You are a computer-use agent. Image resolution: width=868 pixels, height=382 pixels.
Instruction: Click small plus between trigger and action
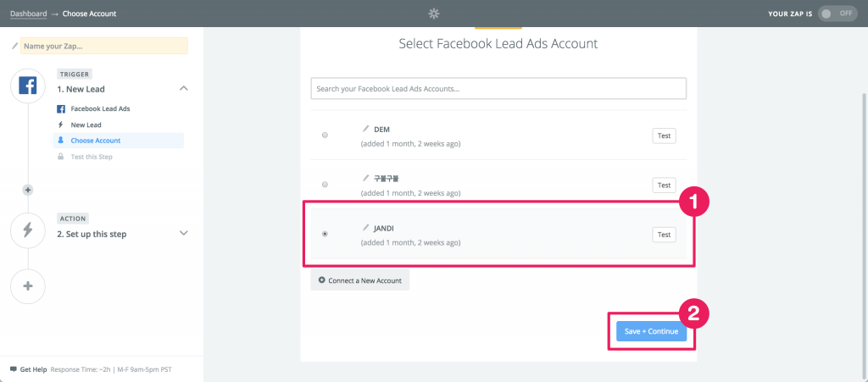(x=27, y=190)
